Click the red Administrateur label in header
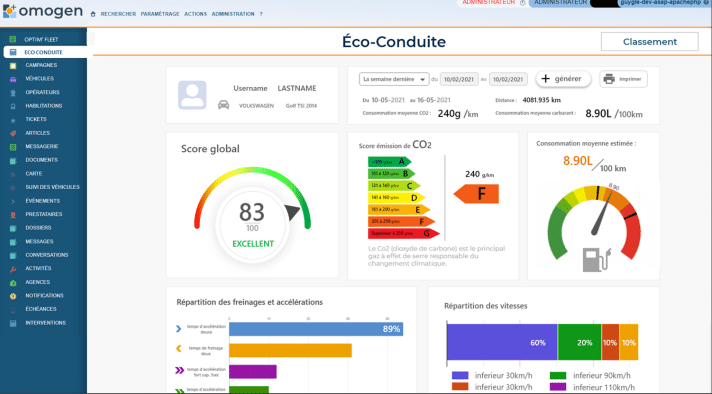 pyautogui.click(x=489, y=2)
